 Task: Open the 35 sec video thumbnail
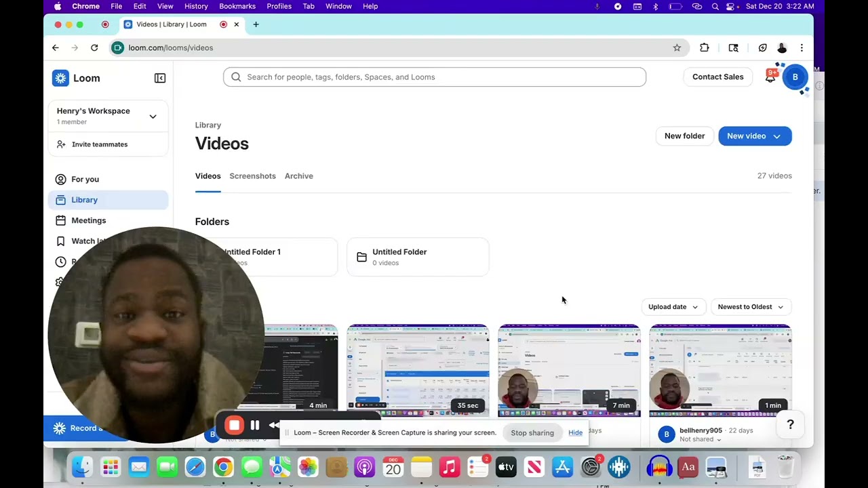coord(418,370)
